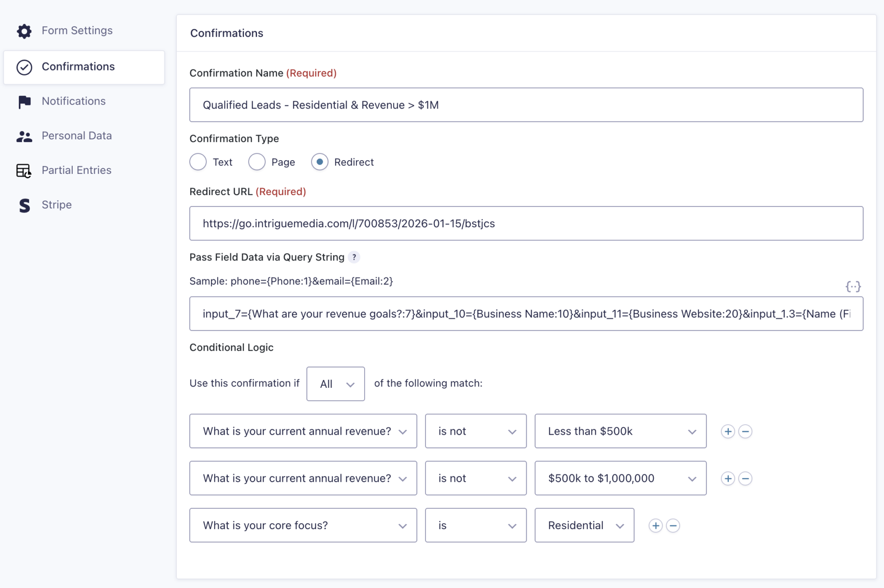Remove the Less than $500k condition rule
Viewport: 884px width, 588px height.
pos(745,431)
